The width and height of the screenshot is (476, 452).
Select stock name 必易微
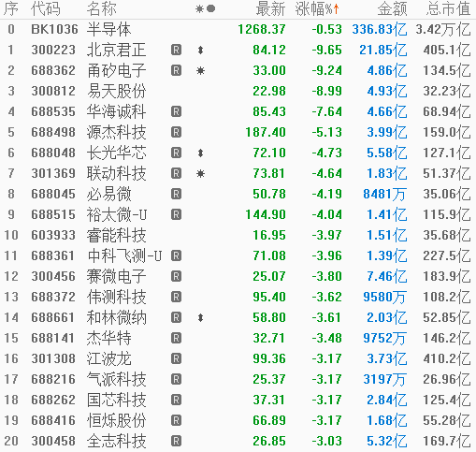click(x=108, y=194)
